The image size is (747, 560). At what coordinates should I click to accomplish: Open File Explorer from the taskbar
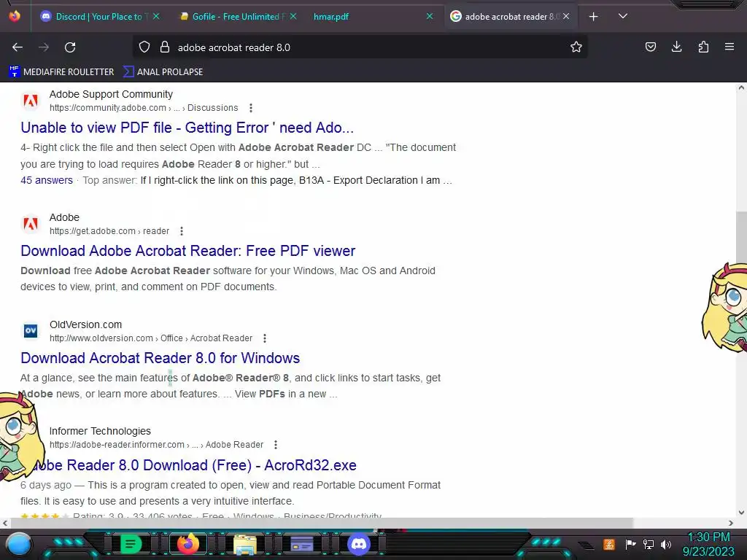tap(245, 545)
